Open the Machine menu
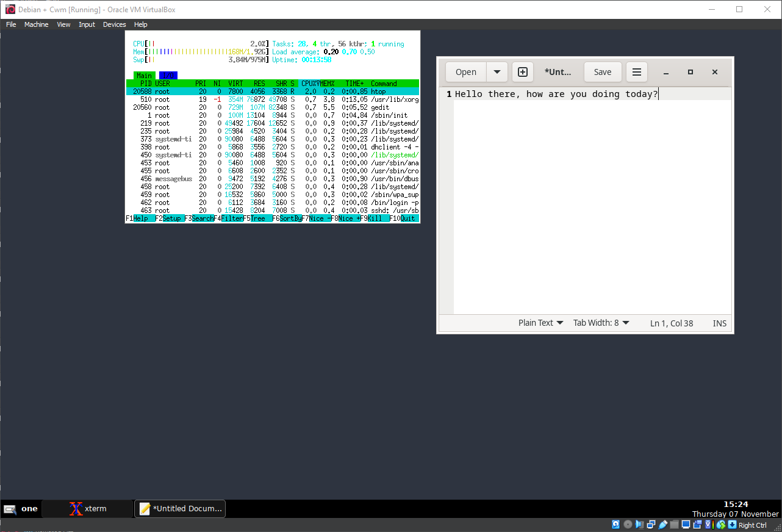The width and height of the screenshot is (782, 532). (36, 24)
